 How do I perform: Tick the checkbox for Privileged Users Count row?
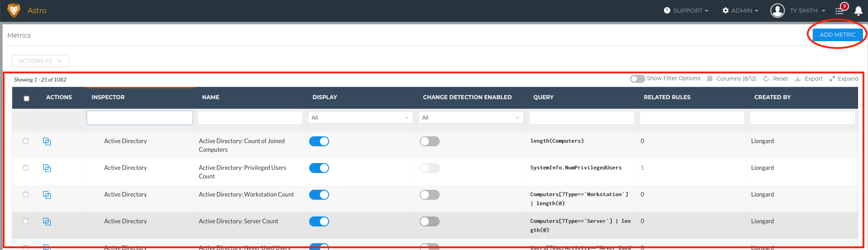click(25, 168)
